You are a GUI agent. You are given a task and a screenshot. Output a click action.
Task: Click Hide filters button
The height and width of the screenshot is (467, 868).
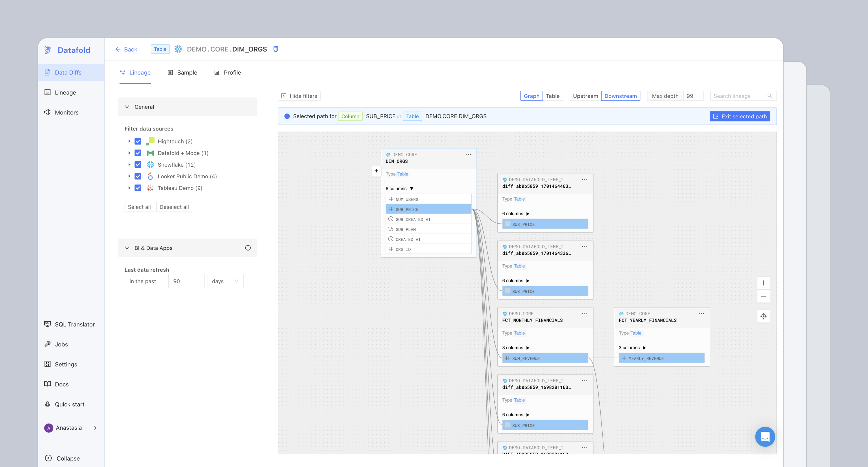click(x=299, y=96)
